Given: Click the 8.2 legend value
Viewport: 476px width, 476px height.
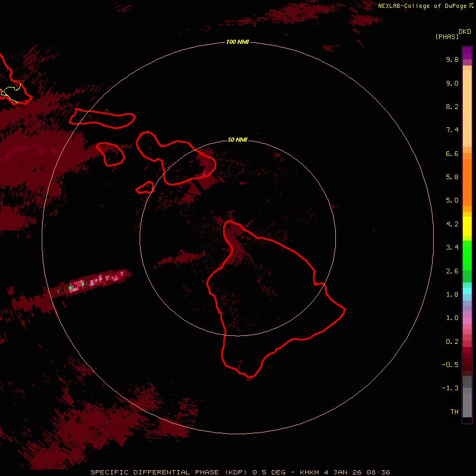Looking at the screenshot, I should [452, 106].
